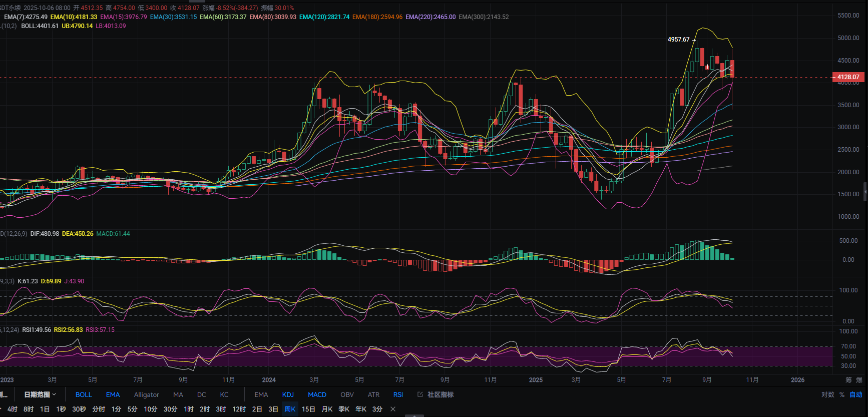Enable the OBV indicator
The height and width of the screenshot is (417, 868).
tap(347, 394)
